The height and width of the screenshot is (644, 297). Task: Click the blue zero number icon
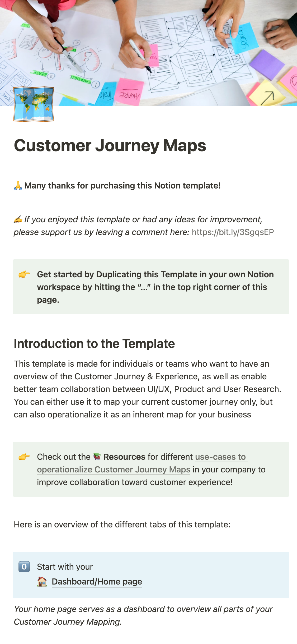[24, 567]
